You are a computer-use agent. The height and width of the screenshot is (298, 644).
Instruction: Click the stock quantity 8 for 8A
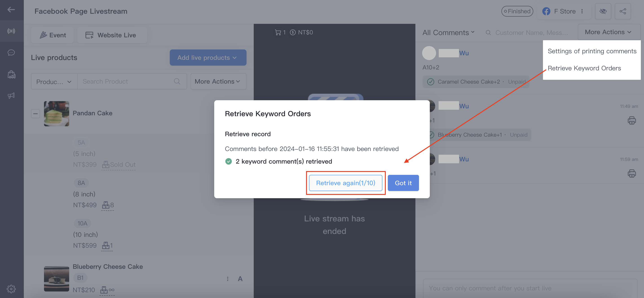(x=108, y=205)
